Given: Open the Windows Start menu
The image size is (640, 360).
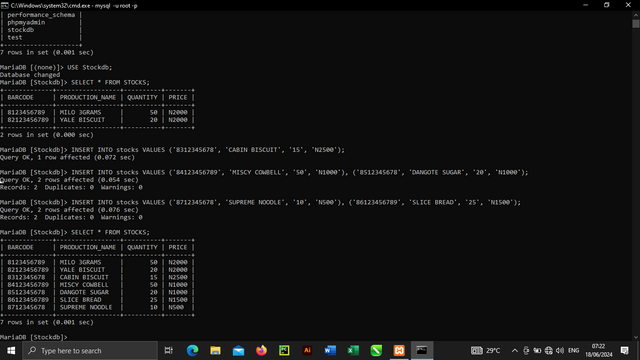Looking at the screenshot, I should click(11, 351).
